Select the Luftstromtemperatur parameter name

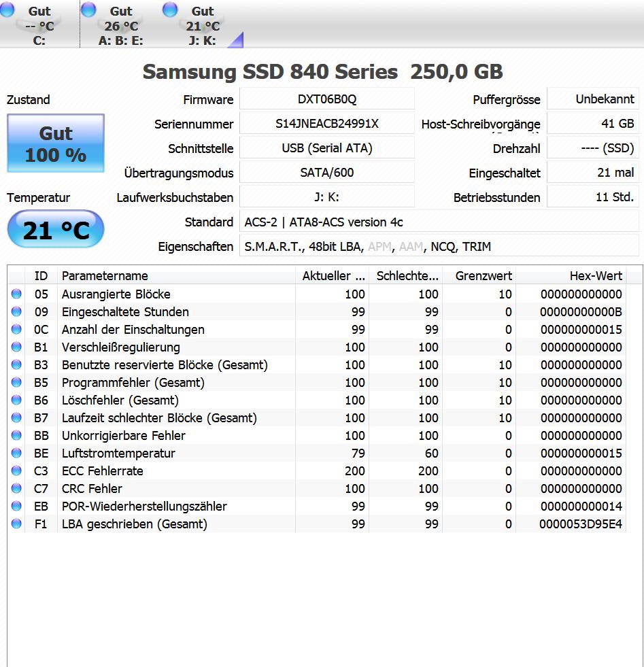(118, 453)
